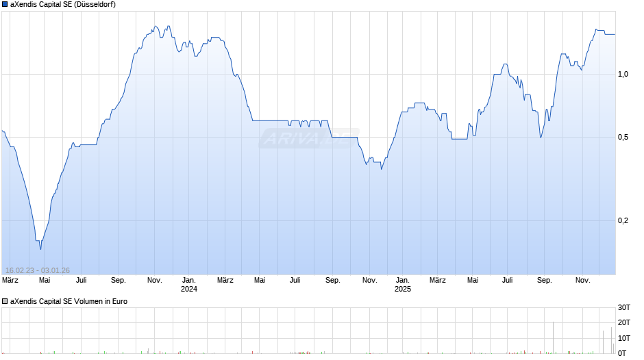This screenshot has height=360, width=644.
Task: Click the gray legend square for Volumen
Action: (x=5, y=301)
